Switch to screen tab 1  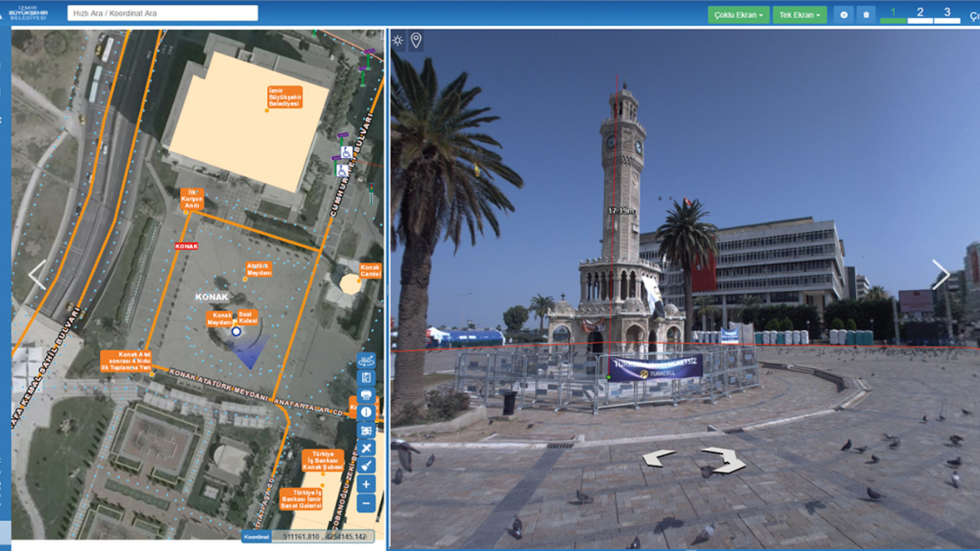[893, 14]
